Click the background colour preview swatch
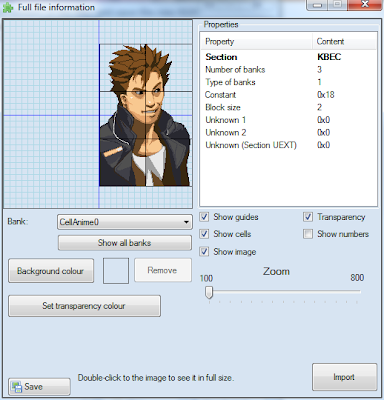 pyautogui.click(x=116, y=271)
